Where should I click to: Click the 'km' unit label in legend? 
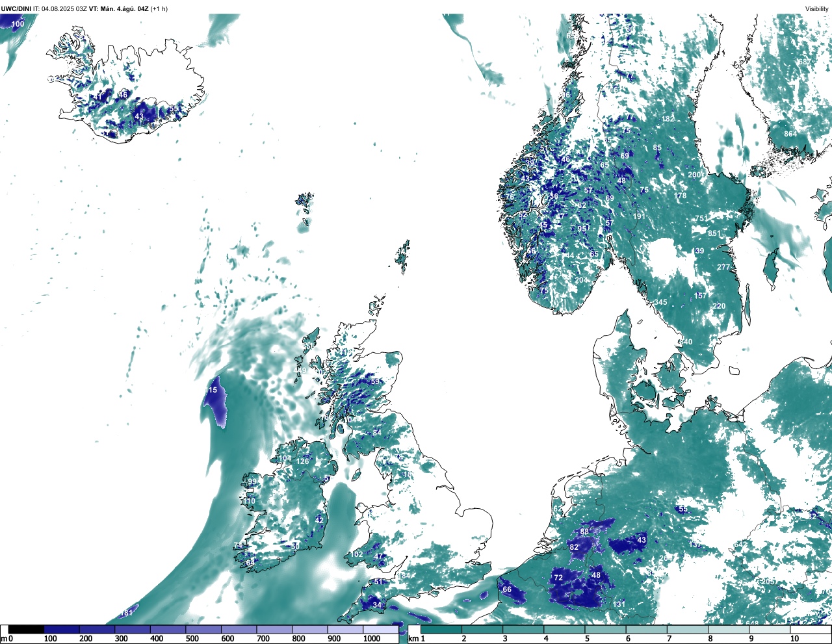tap(413, 639)
